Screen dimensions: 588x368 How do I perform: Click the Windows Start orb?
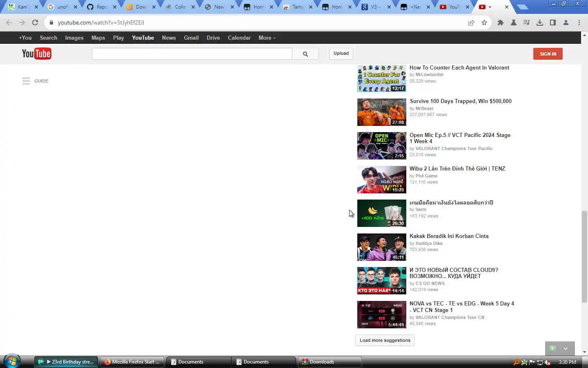(x=12, y=361)
